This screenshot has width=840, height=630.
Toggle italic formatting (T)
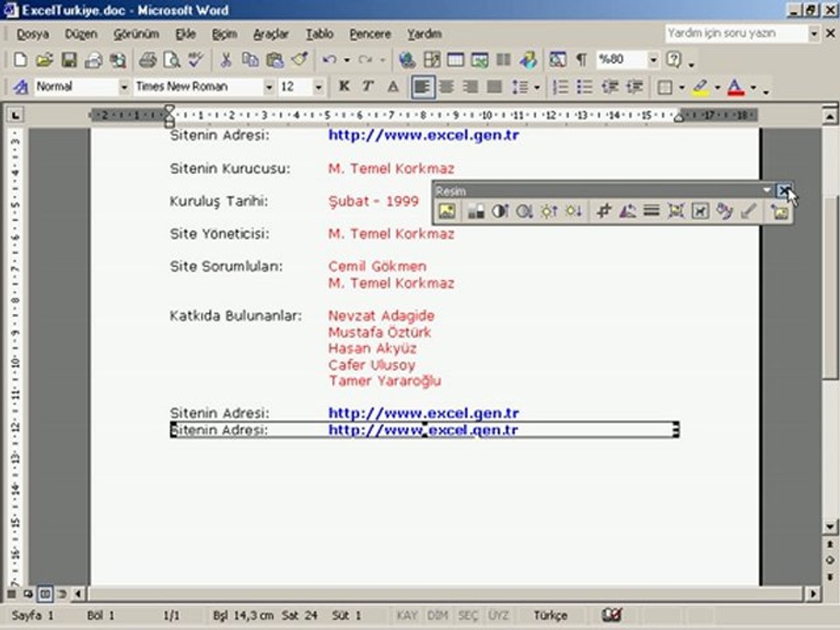pos(367,87)
